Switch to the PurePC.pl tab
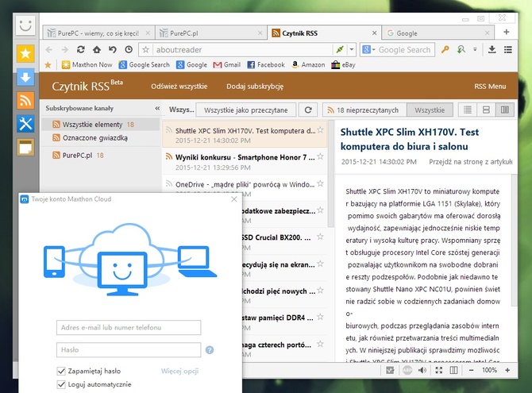 211,33
